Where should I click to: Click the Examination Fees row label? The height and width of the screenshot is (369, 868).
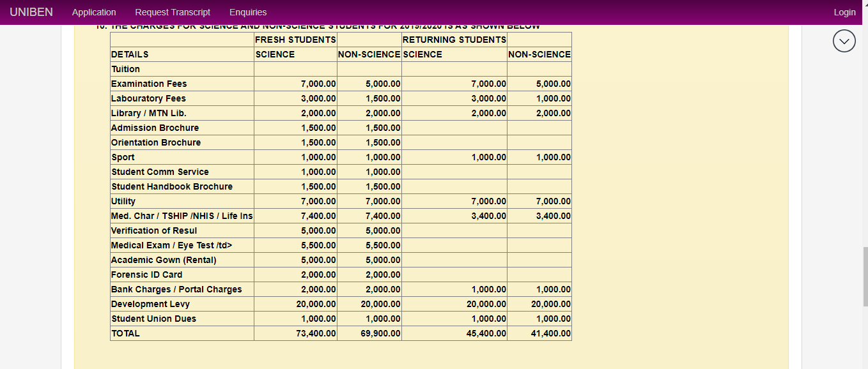coord(149,84)
